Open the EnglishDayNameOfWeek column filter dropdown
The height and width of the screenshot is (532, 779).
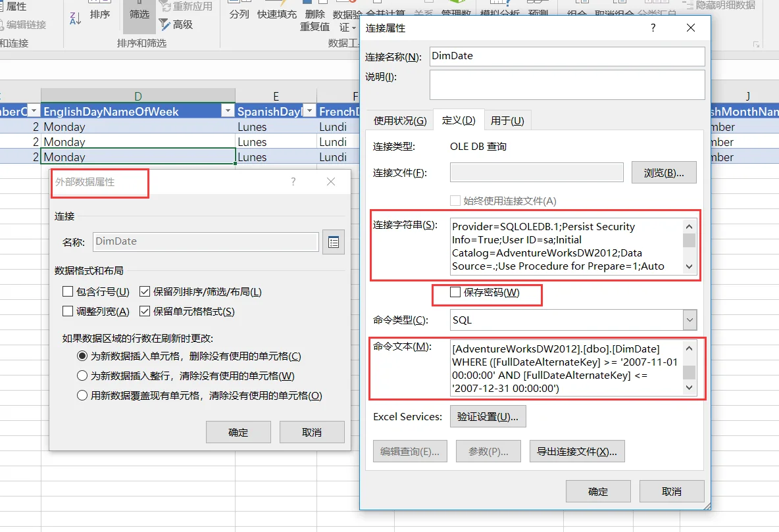228,110
